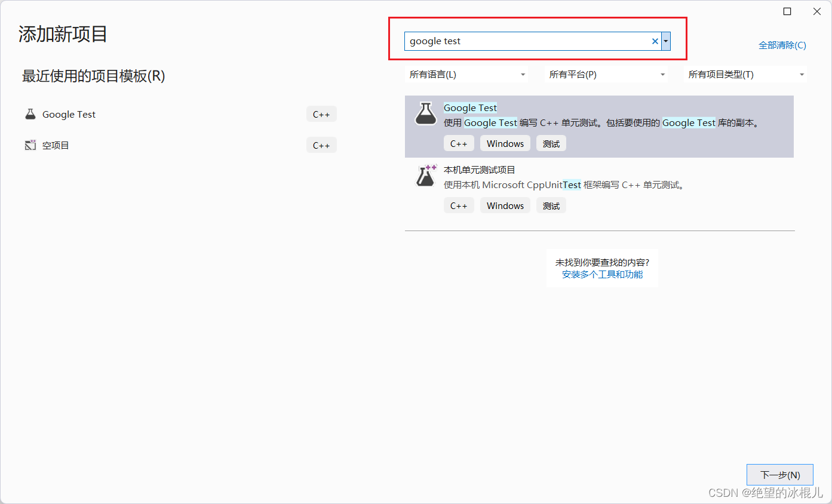Viewport: 832px width, 504px height.
Task: Click the Windows tag under 本机单元测试项目
Action: (505, 205)
